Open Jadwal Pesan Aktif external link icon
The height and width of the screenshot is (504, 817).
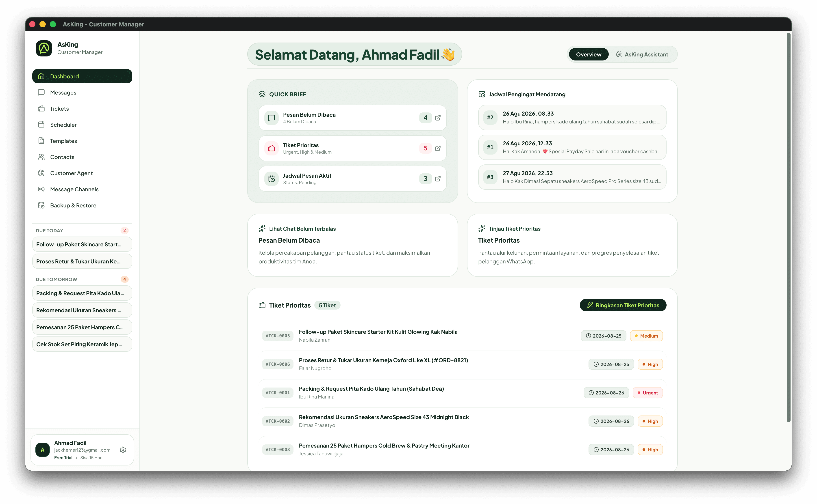(438, 179)
